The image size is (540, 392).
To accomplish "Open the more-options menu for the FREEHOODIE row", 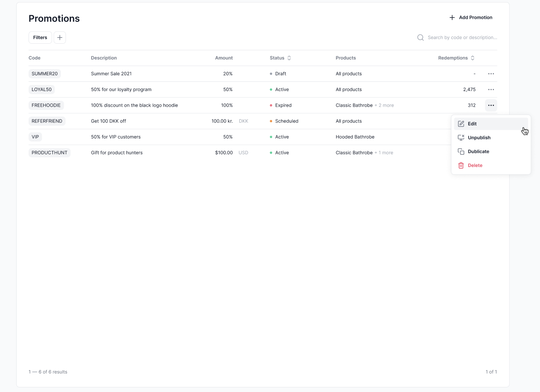I will coord(491,105).
